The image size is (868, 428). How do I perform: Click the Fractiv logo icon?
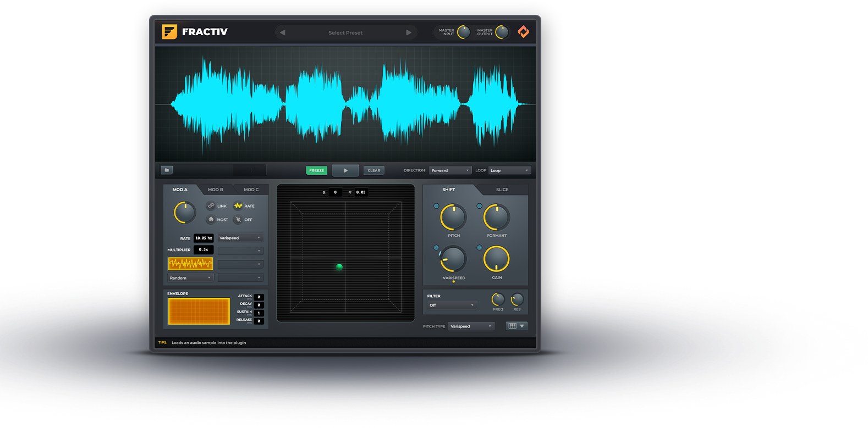point(169,31)
